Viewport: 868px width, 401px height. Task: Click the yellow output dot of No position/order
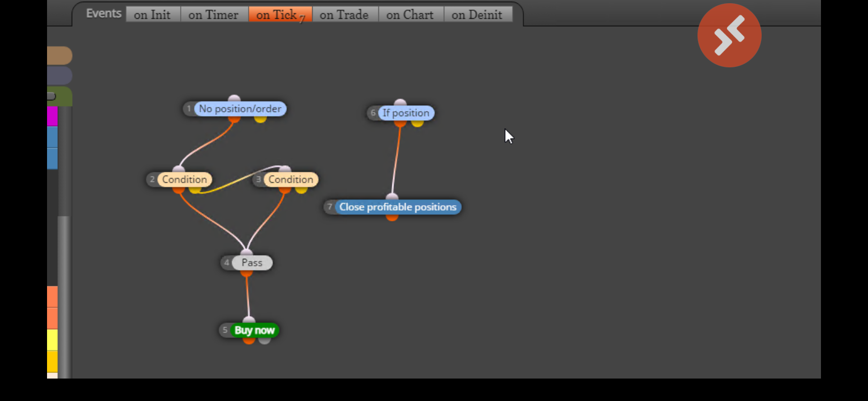click(260, 119)
